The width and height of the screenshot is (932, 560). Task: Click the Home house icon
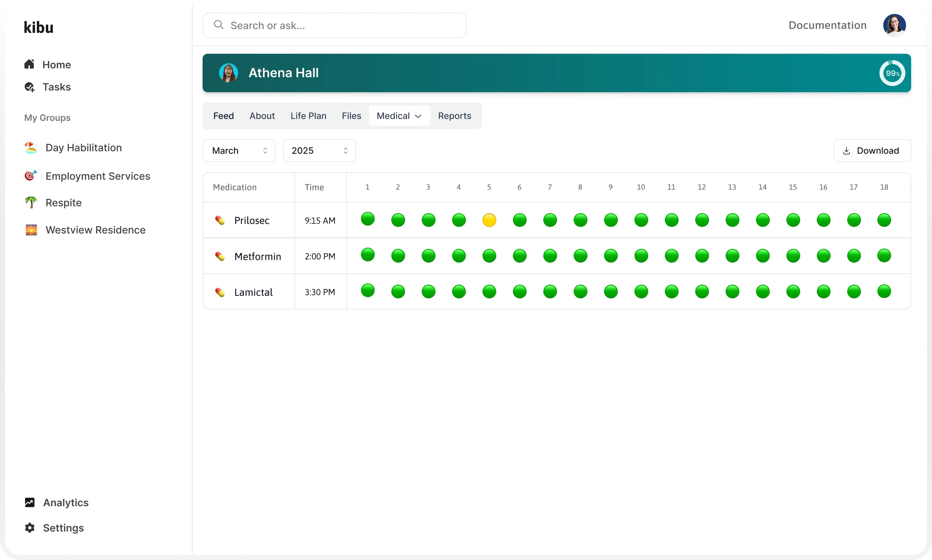pos(29,65)
